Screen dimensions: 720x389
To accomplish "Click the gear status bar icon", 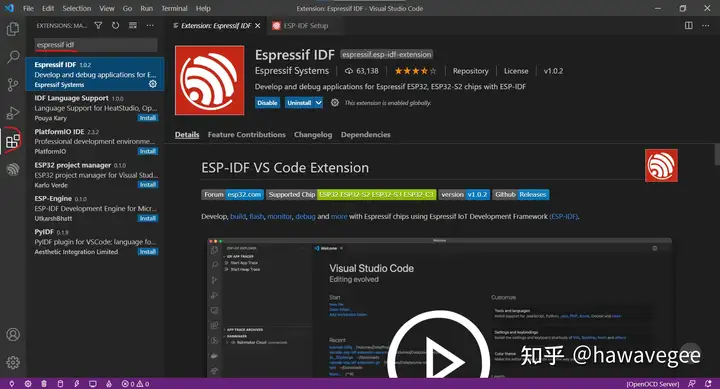I will pyautogui.click(x=28, y=383).
